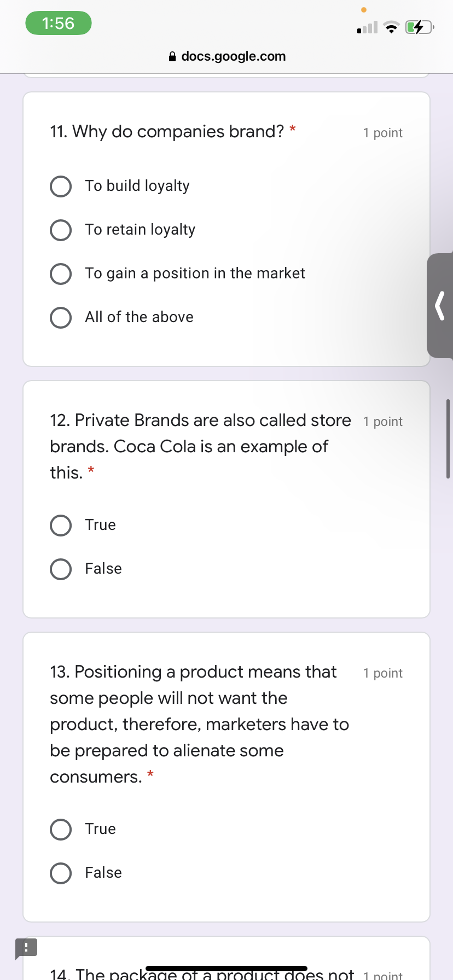Select 'To gain a position in the market'
This screenshot has height=980, width=453.
pos(60,273)
